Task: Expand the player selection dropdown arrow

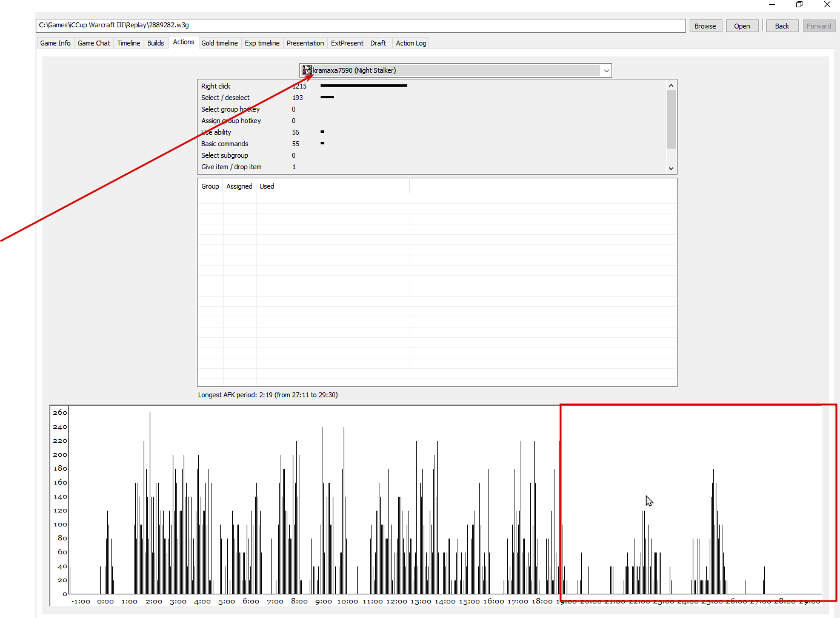Action: [606, 70]
